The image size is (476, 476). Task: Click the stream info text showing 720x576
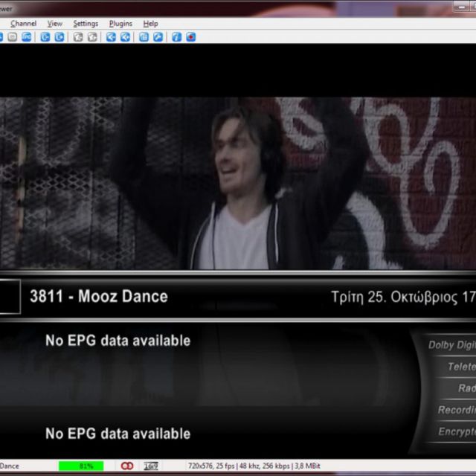pos(253,466)
